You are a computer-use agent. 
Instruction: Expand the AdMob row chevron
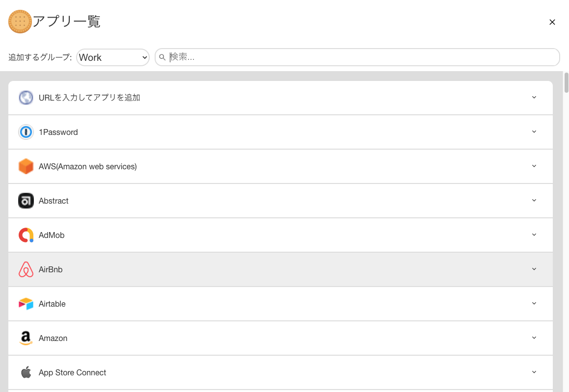pyautogui.click(x=534, y=235)
